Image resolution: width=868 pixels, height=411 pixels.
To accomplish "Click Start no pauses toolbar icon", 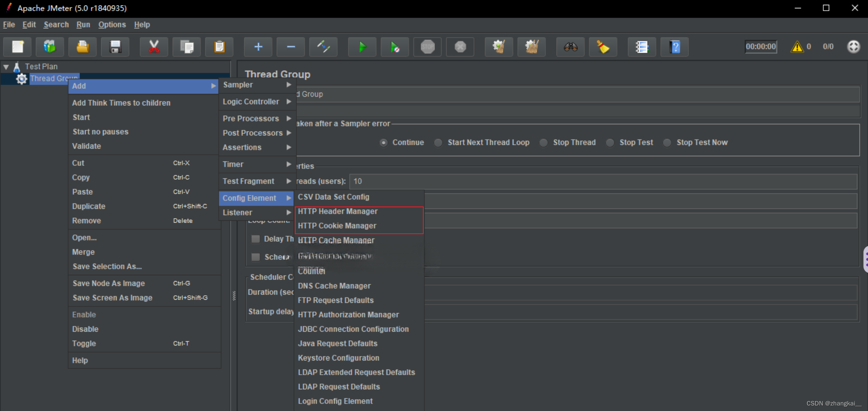I will [x=395, y=47].
